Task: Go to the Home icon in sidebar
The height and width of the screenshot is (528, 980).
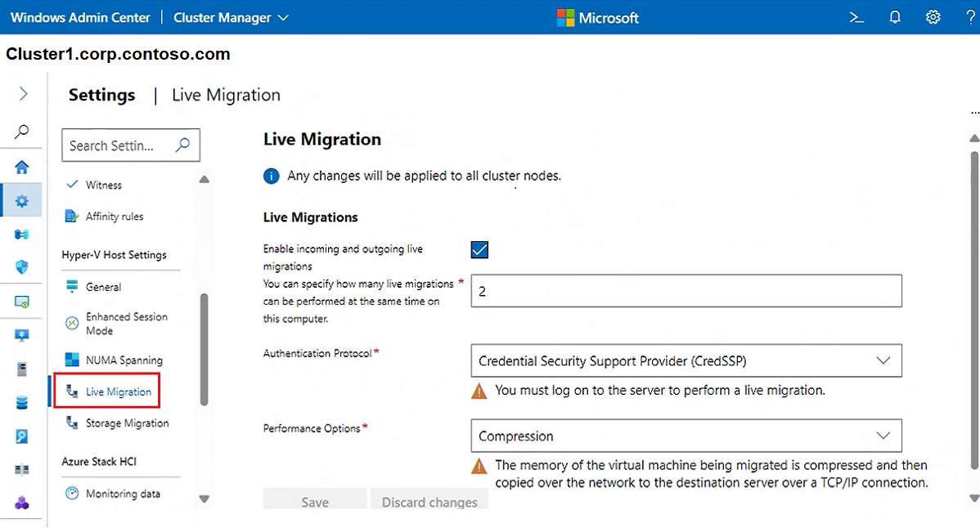Action: pyautogui.click(x=22, y=168)
